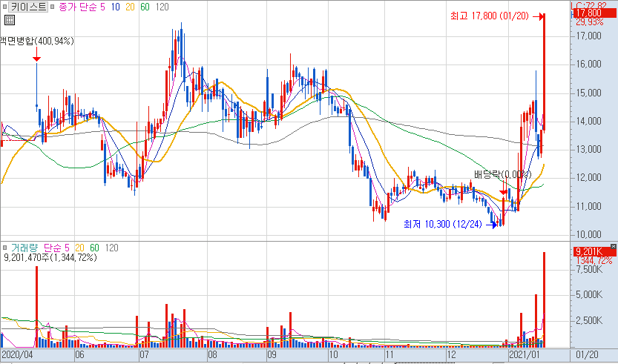The image size is (618, 364).
Task: Click the 최고 17,800 (01/20) high label
Action: pyautogui.click(x=490, y=16)
